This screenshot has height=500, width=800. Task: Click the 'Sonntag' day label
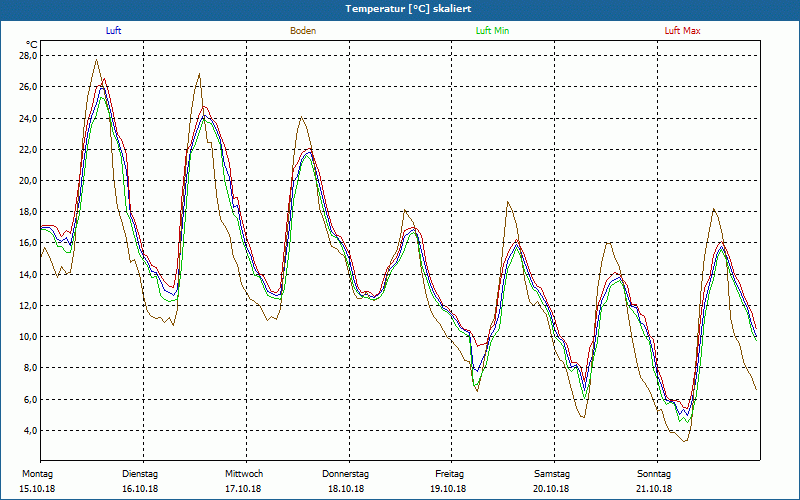tap(654, 474)
